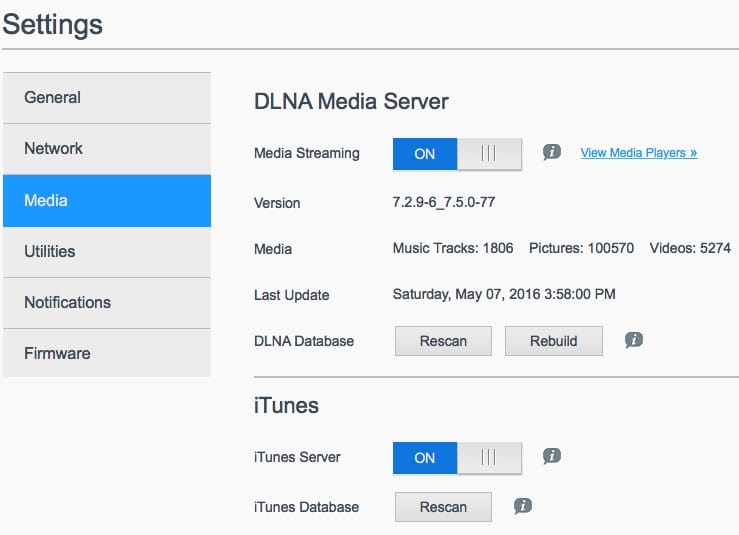Go to the Utilities section
Image resolution: width=739 pixels, height=535 pixels.
pos(107,252)
